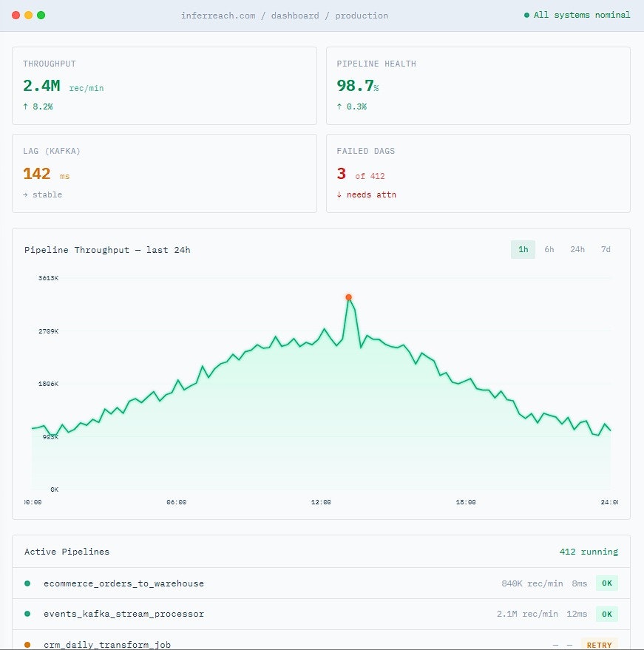Click the 1806K y-axis label
This screenshot has width=644, height=650.
pyautogui.click(x=49, y=384)
